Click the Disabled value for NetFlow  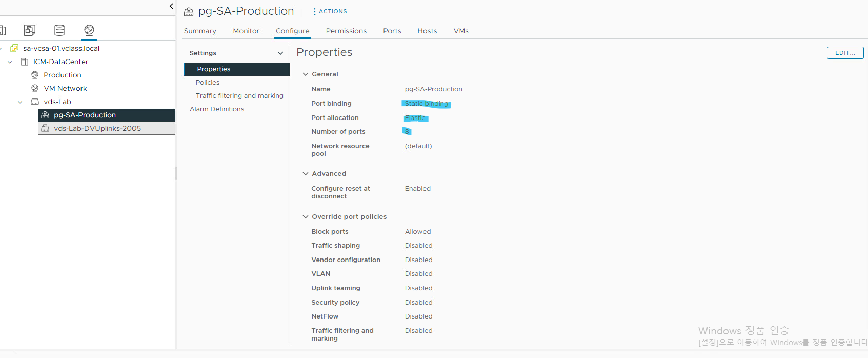coord(419,316)
